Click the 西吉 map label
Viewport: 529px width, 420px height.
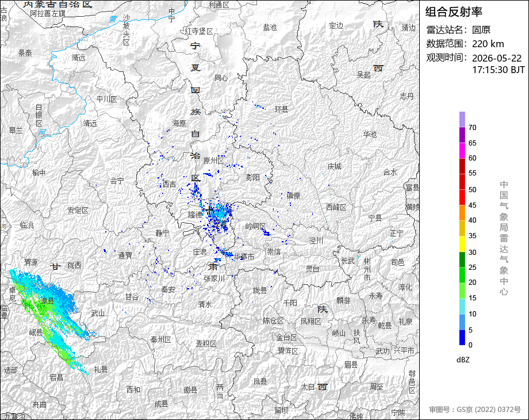pos(170,184)
